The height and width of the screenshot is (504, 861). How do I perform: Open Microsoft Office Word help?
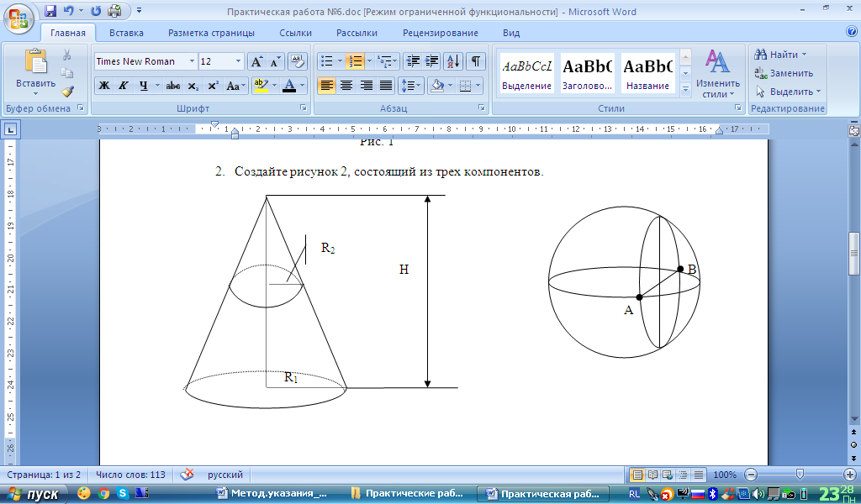click(852, 31)
